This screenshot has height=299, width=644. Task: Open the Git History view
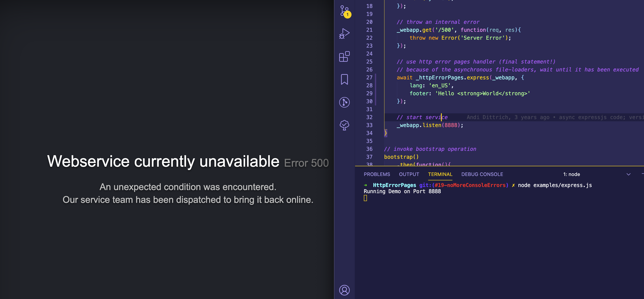pos(344,102)
